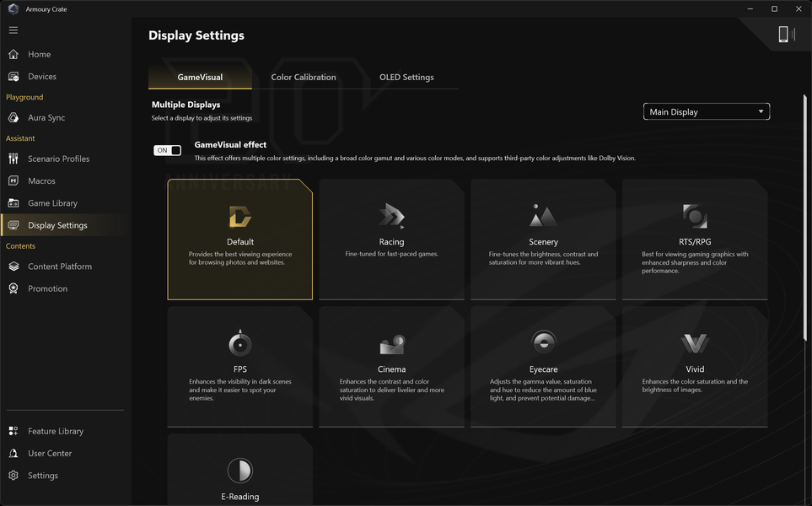Click the Scenery mountains icon

point(543,215)
